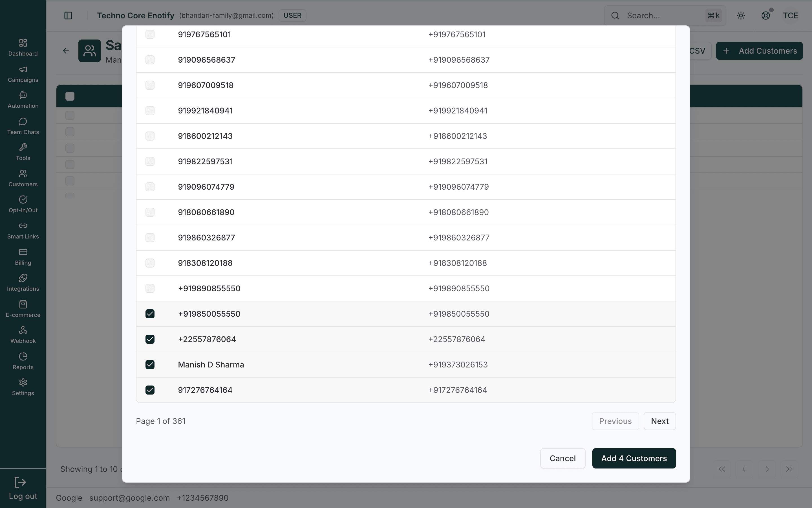812x508 pixels.
Task: Select Billing menu label
Action: pos(23,263)
